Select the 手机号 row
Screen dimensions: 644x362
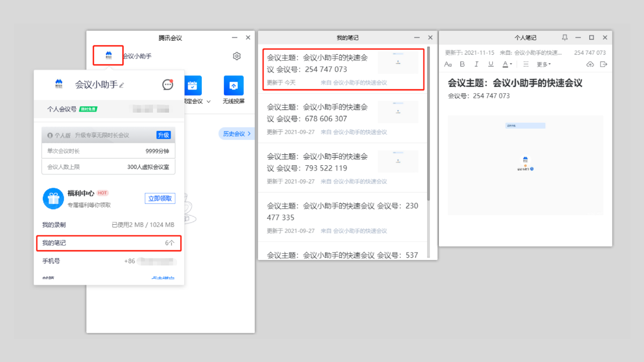[x=108, y=261]
